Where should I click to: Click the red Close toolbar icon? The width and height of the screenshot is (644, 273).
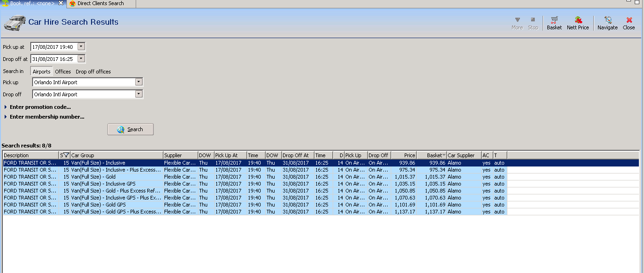(x=629, y=23)
